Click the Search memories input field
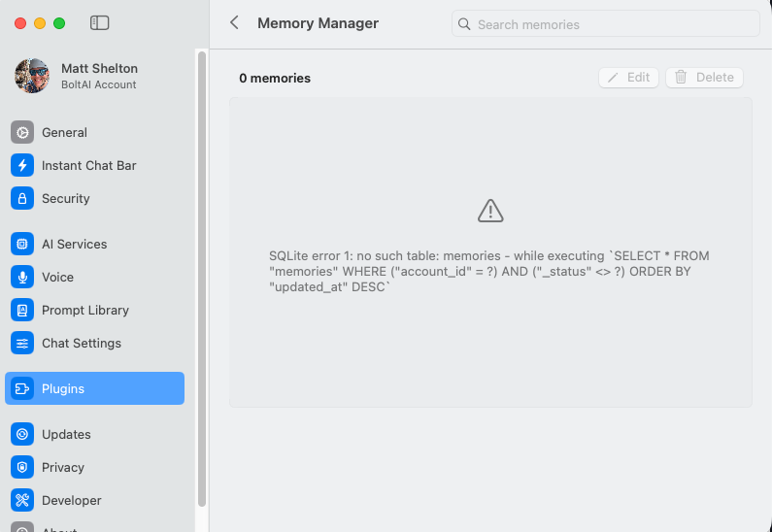772x532 pixels. [x=606, y=24]
